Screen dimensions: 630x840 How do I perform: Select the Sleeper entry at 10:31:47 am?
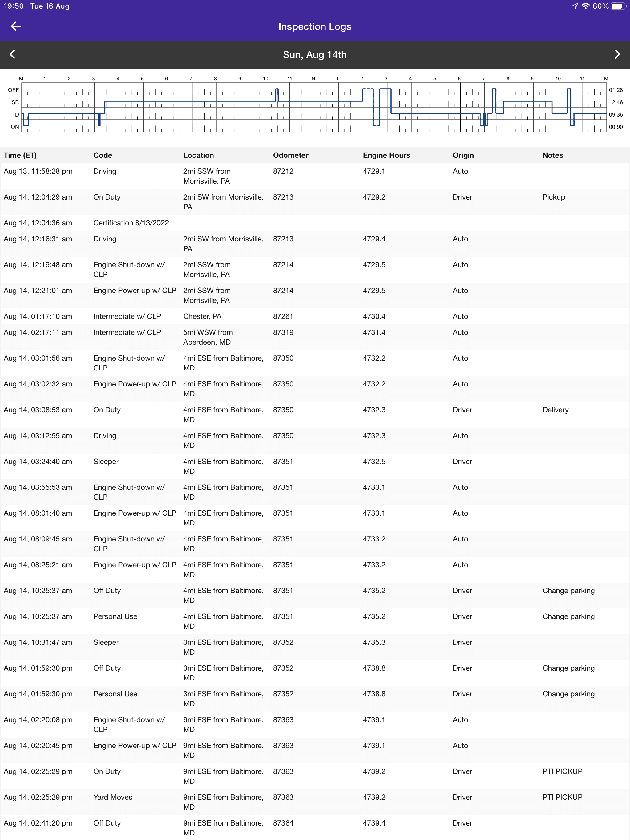106,642
